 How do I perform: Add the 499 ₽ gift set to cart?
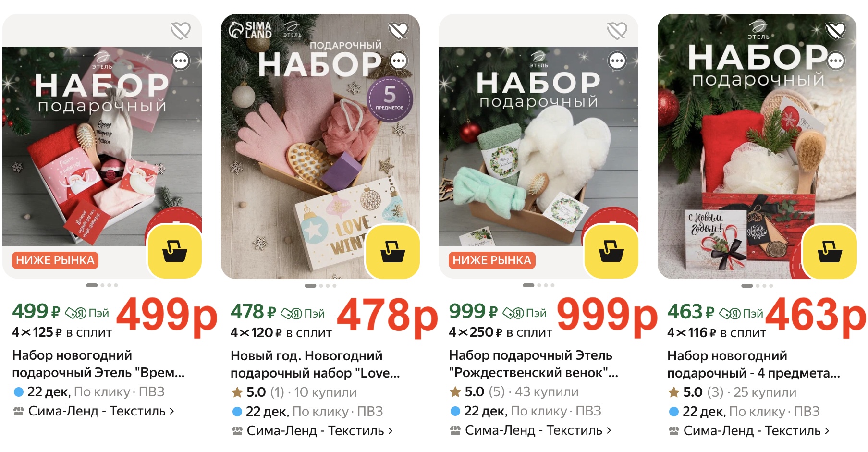(175, 252)
